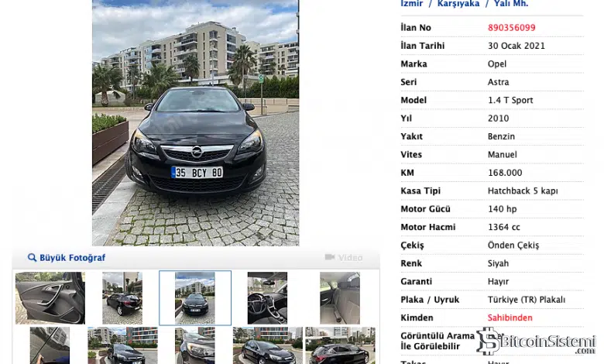Select the door interior panel thumbnail

50,297
